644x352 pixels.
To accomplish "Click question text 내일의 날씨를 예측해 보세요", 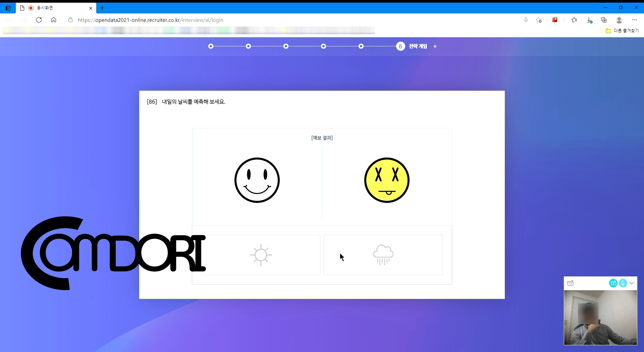I will (194, 102).
